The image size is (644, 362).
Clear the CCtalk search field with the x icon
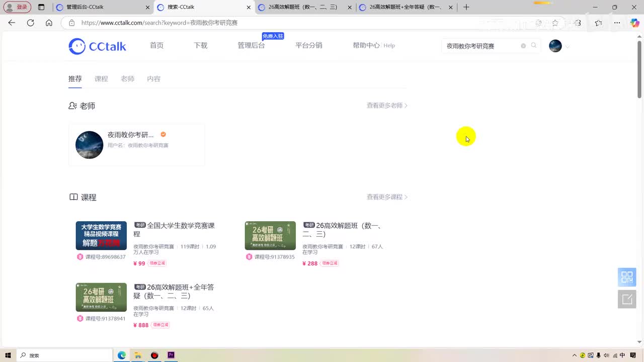coord(523,46)
